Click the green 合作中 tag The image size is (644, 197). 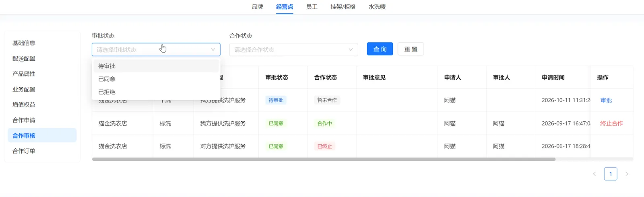click(324, 123)
